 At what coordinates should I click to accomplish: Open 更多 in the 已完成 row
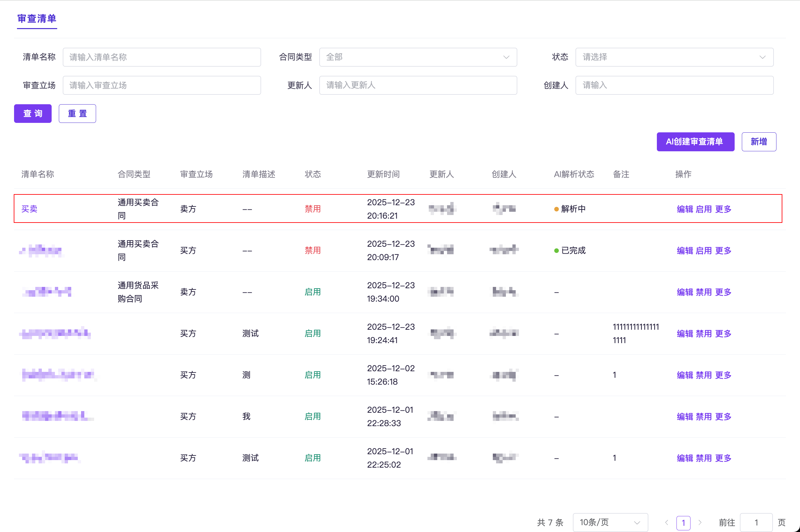pos(723,251)
